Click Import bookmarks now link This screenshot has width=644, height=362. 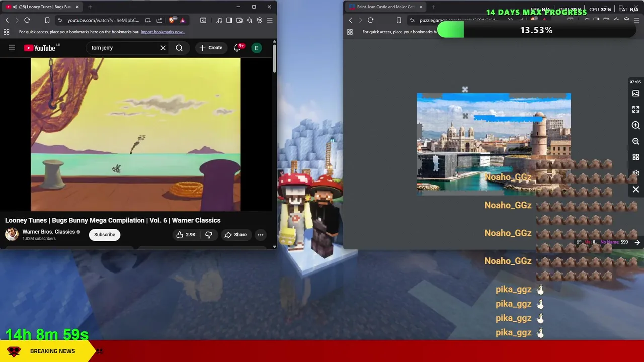coord(163,32)
